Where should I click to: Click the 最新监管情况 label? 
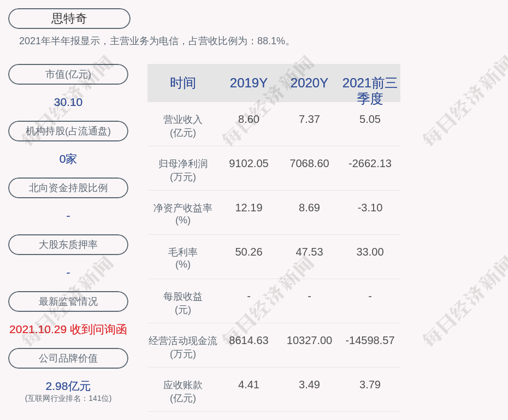[68, 301]
